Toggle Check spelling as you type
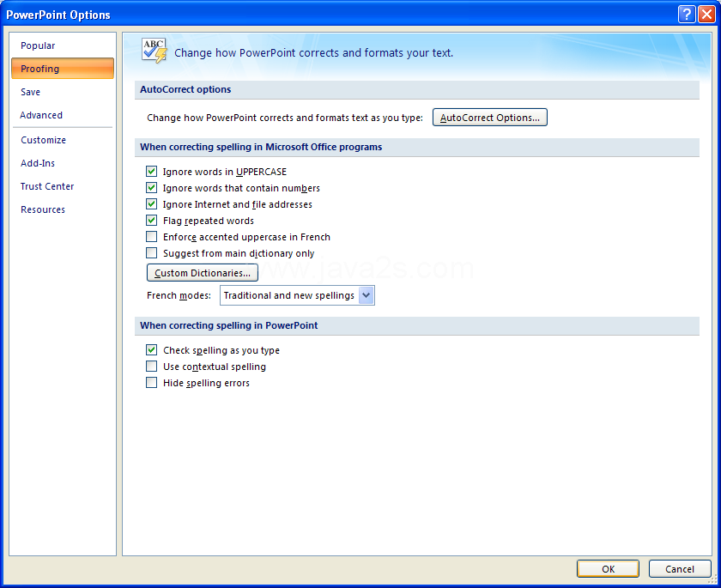This screenshot has height=588, width=721. click(x=151, y=350)
